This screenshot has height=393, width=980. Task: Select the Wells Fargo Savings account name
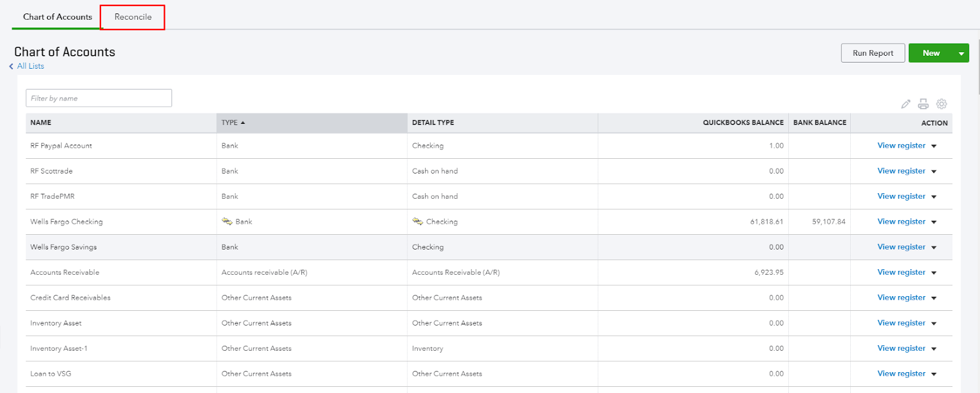click(64, 247)
